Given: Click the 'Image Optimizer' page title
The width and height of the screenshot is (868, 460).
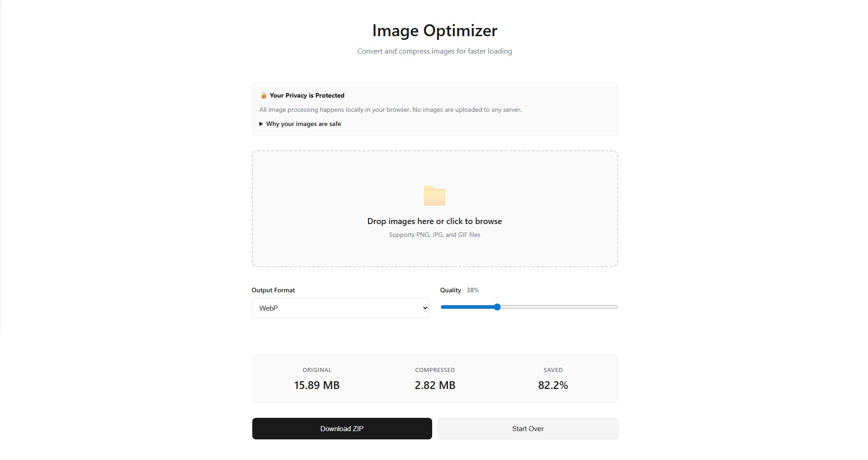Looking at the screenshot, I should tap(434, 30).
